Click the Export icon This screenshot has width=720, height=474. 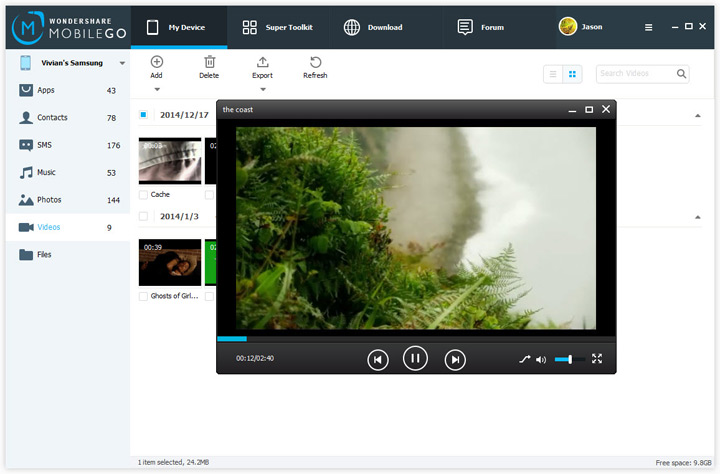pos(262,62)
